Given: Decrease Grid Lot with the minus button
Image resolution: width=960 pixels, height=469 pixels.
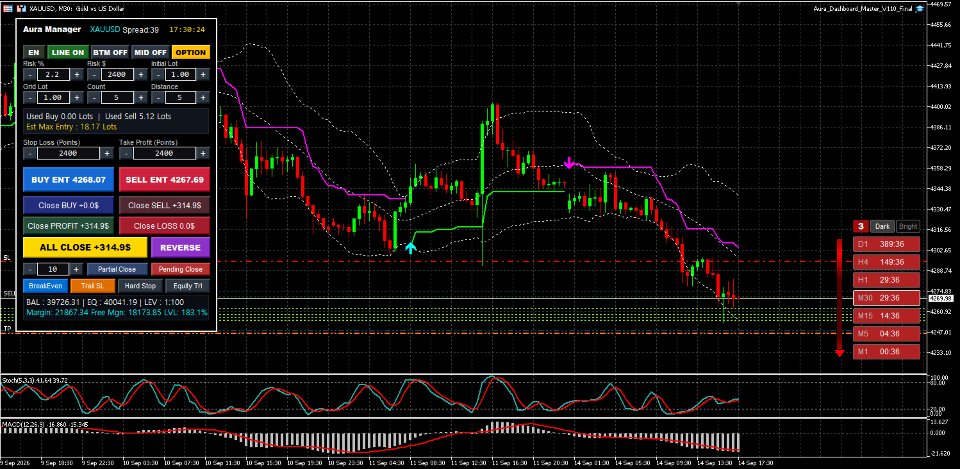Looking at the screenshot, I should click(x=30, y=97).
